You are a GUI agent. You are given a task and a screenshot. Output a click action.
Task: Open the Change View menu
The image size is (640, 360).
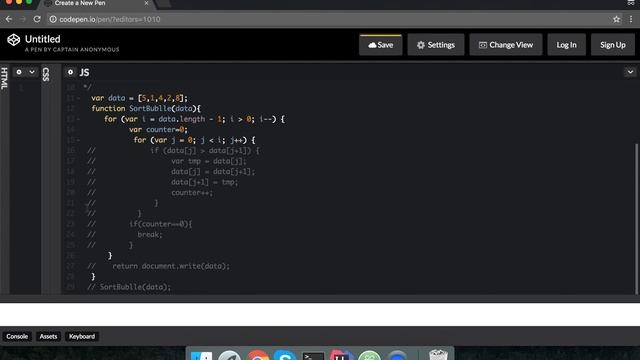(x=506, y=45)
